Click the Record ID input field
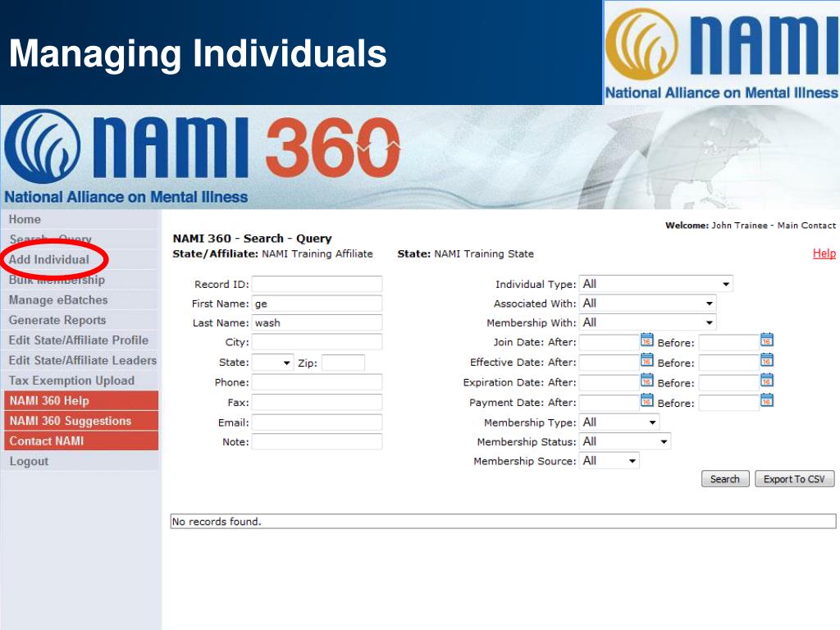The image size is (840, 630). pyautogui.click(x=317, y=284)
